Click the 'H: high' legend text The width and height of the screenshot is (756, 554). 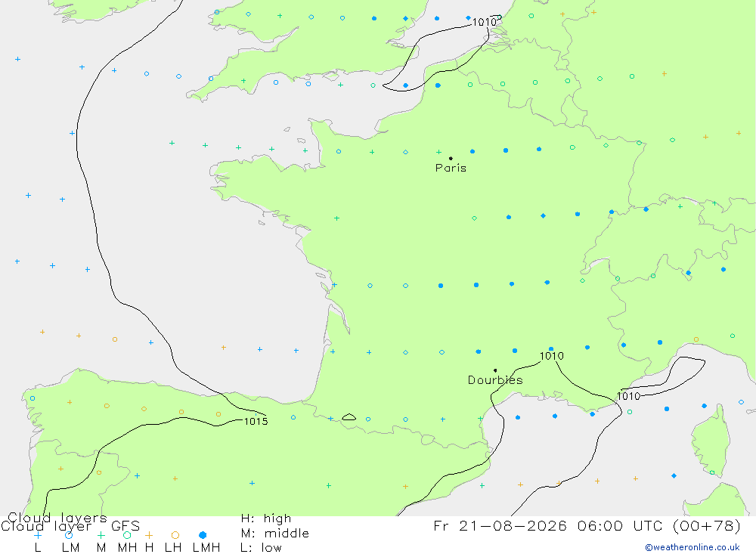(266, 518)
